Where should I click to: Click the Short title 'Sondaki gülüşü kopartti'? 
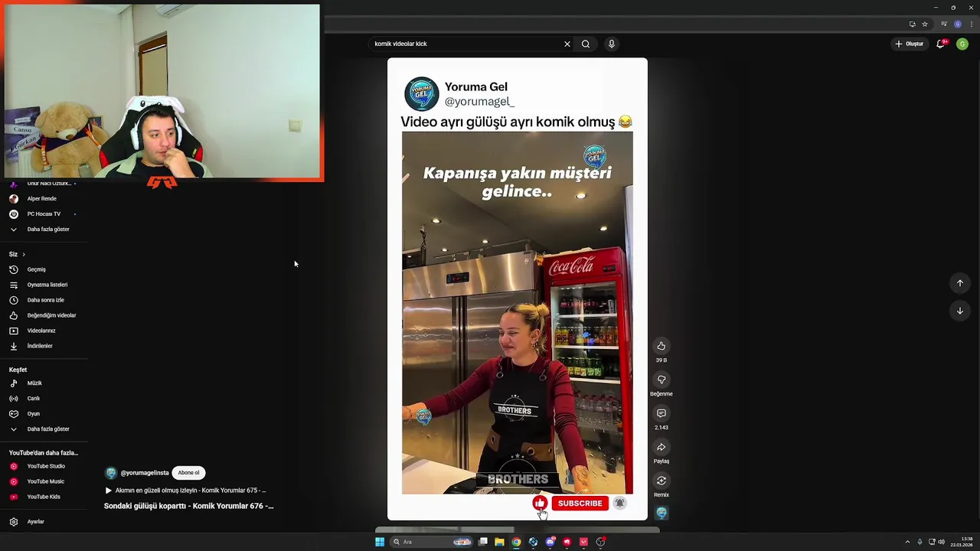[x=188, y=506]
